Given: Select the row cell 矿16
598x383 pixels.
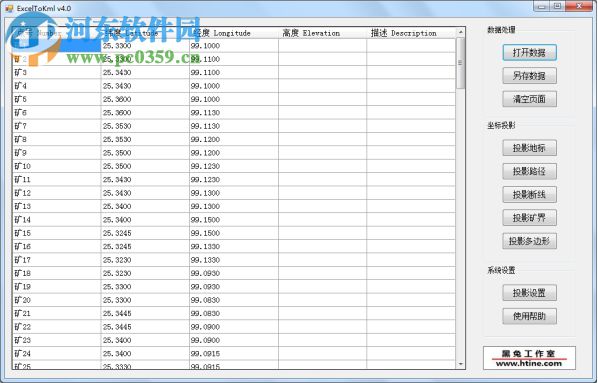Looking at the screenshot, I should (57, 246).
